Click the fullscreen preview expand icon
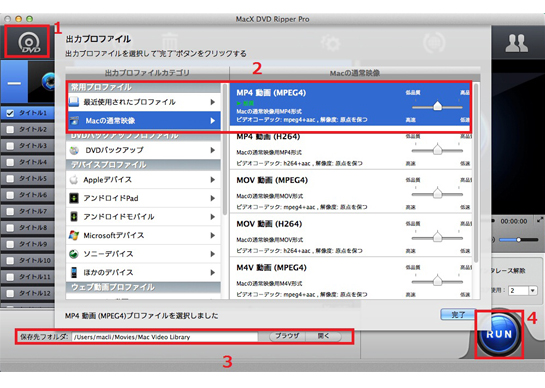545x388 pixels. pos(539,220)
